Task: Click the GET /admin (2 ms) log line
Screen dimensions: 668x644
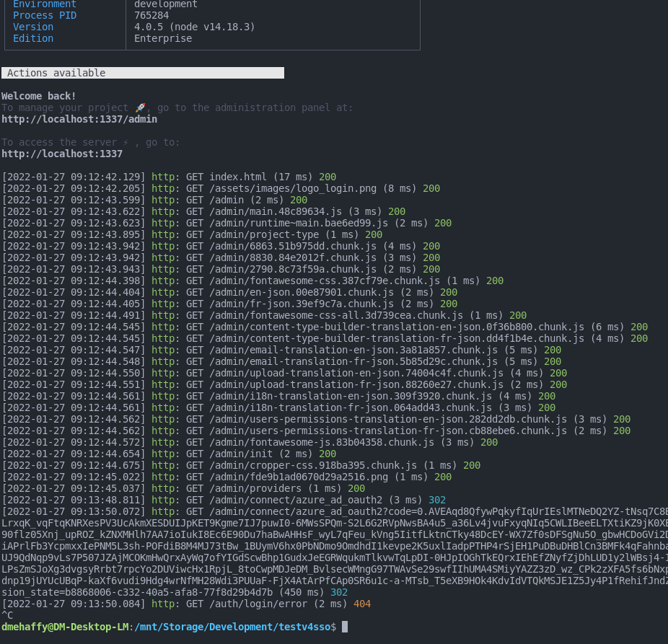Action: click(154, 200)
